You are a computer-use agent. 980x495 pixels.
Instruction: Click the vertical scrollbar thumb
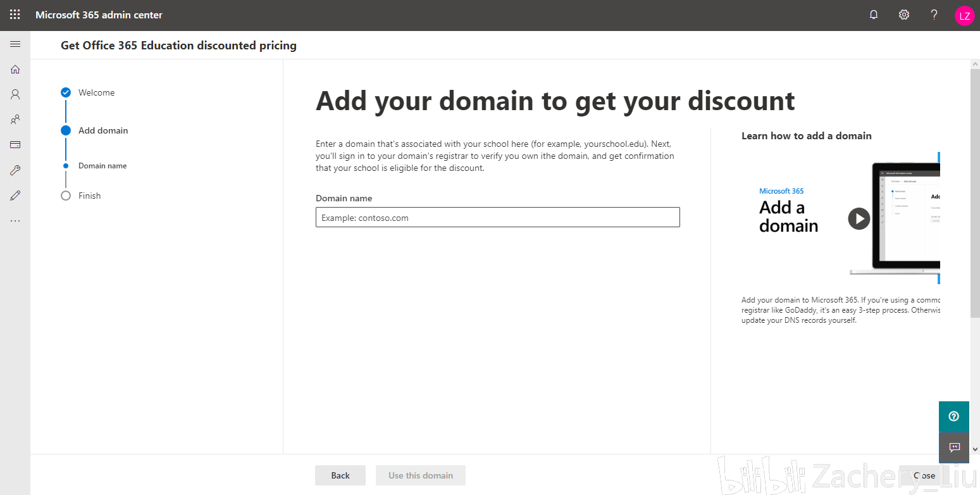tap(975, 193)
